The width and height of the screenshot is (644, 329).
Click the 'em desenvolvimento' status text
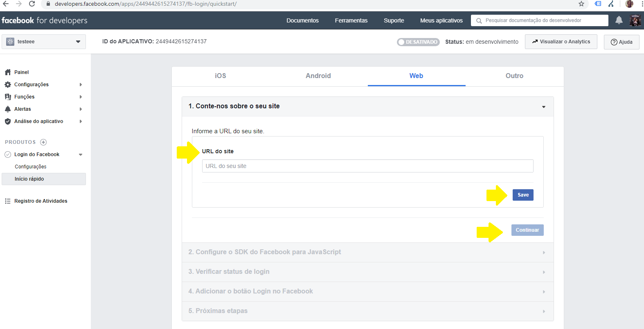tap(492, 42)
